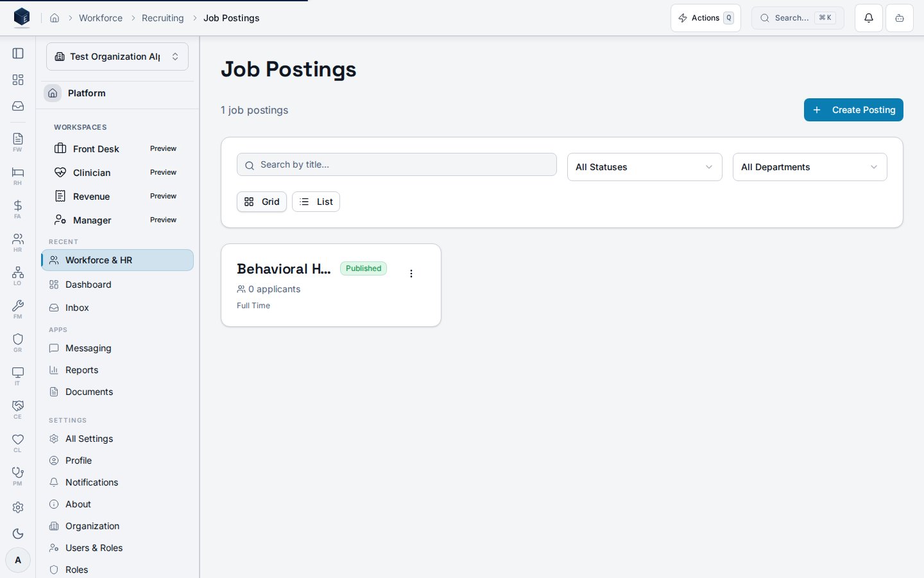Open the apps grid rail icon

click(18, 80)
